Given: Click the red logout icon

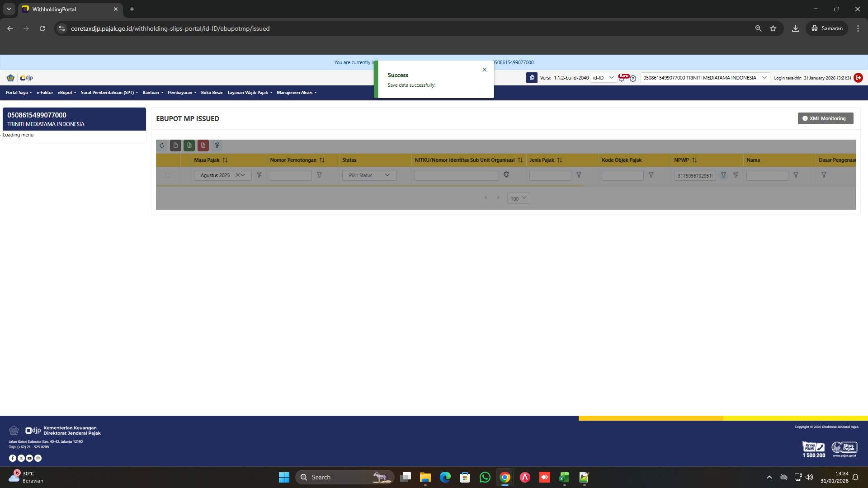Looking at the screenshot, I should coord(859,78).
